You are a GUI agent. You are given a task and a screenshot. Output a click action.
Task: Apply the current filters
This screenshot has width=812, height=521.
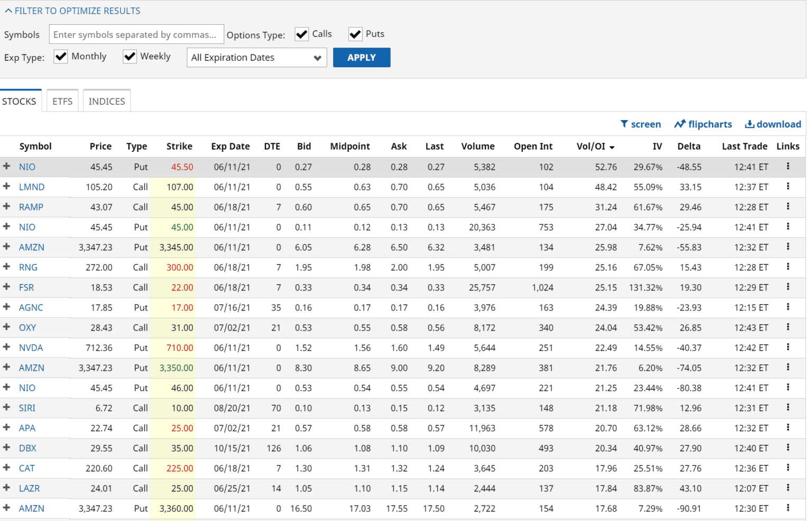pyautogui.click(x=362, y=57)
